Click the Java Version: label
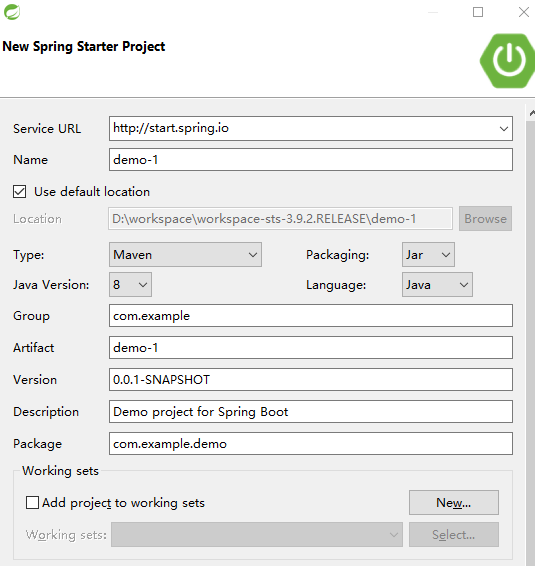The image size is (535, 566). pyautogui.click(x=51, y=285)
